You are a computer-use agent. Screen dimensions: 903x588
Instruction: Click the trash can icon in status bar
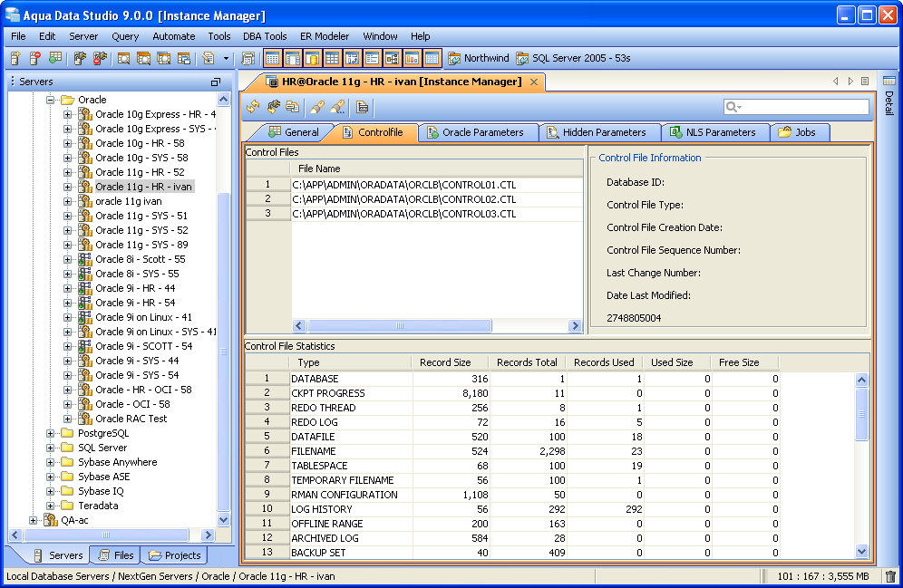click(890, 576)
